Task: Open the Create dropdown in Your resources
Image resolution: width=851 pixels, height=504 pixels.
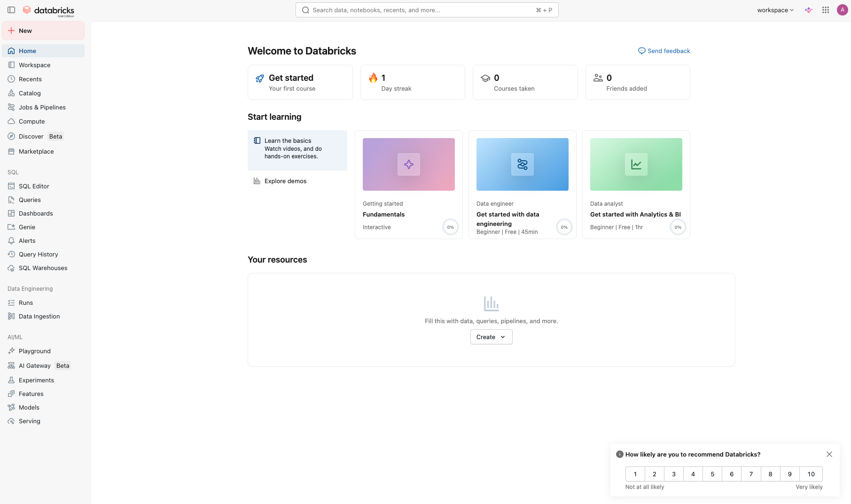Action: 491,337
